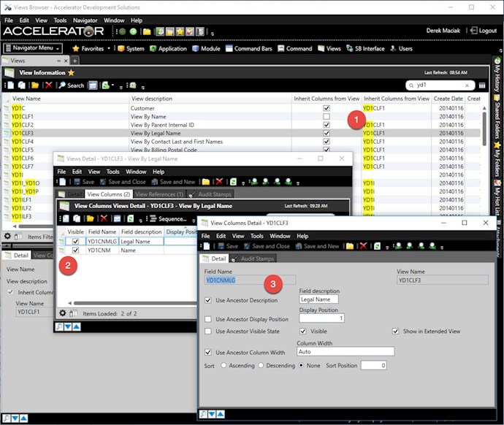Toggle Visible checkbox for YD1CNM row

(75, 250)
